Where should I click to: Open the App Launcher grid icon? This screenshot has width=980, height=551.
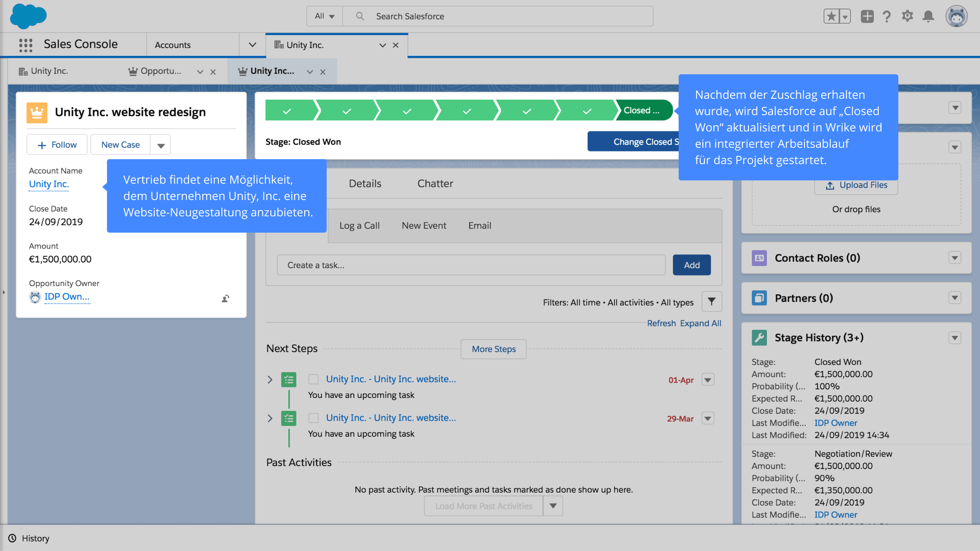pyautogui.click(x=26, y=44)
